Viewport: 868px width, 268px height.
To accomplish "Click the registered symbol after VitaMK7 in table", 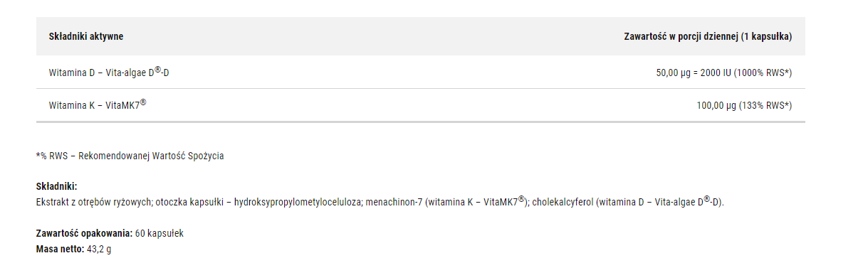I will (143, 102).
